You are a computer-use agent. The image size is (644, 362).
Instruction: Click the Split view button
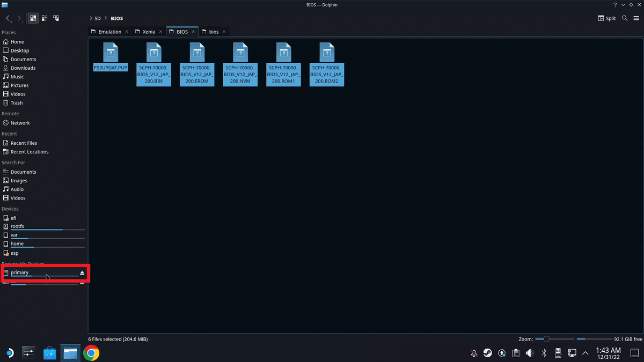pos(607,18)
